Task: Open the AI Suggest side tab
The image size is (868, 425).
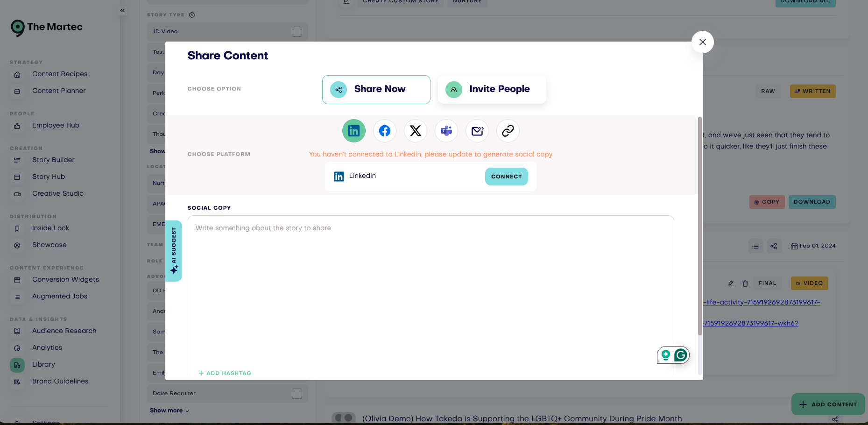Action: click(174, 251)
